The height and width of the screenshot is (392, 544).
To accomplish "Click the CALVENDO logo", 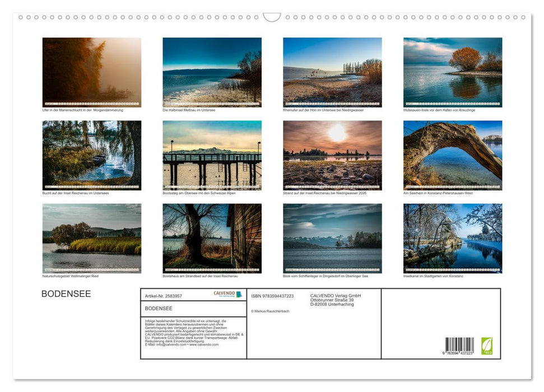I will (227, 294).
